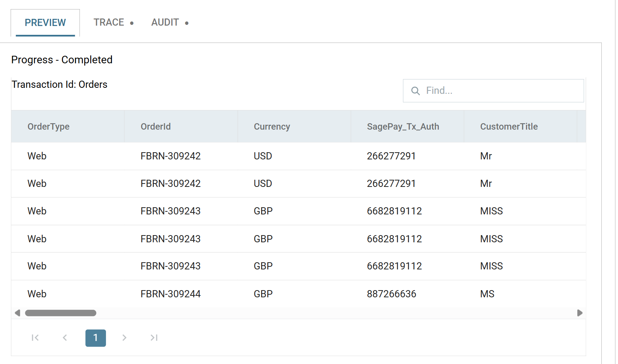Click the horizontal scrollbar thumb
618x364 pixels.
coord(61,313)
